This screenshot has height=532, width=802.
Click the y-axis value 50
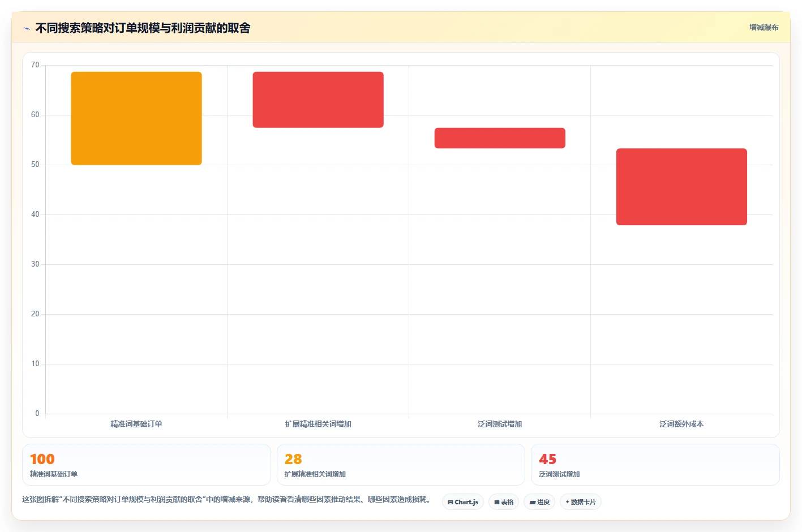click(x=35, y=165)
